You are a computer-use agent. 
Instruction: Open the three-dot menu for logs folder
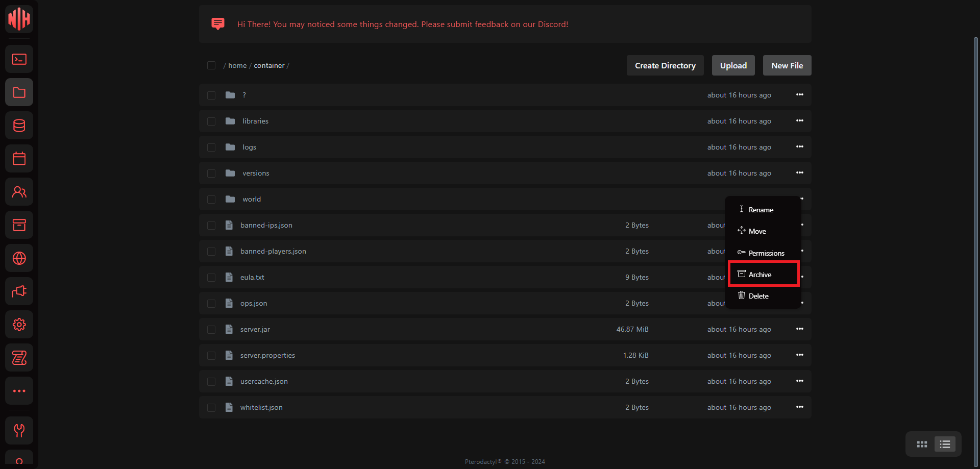click(799, 147)
